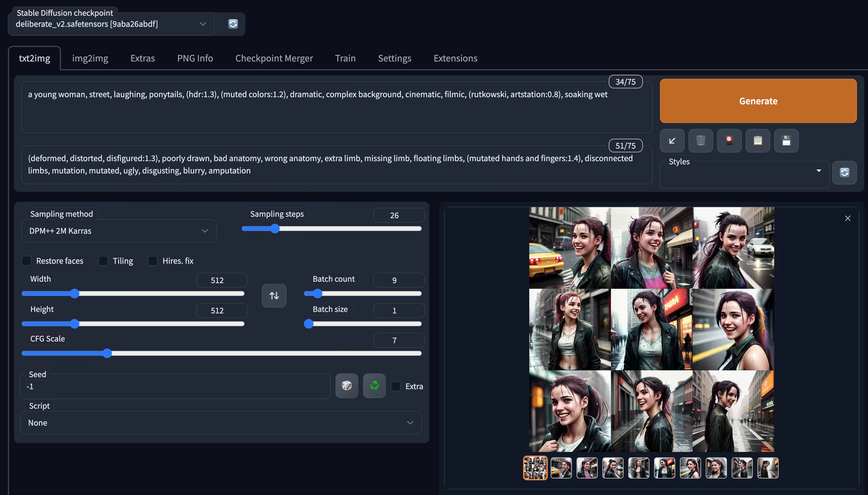868x495 pixels.
Task: Switch to the img2img tab
Action: click(90, 58)
